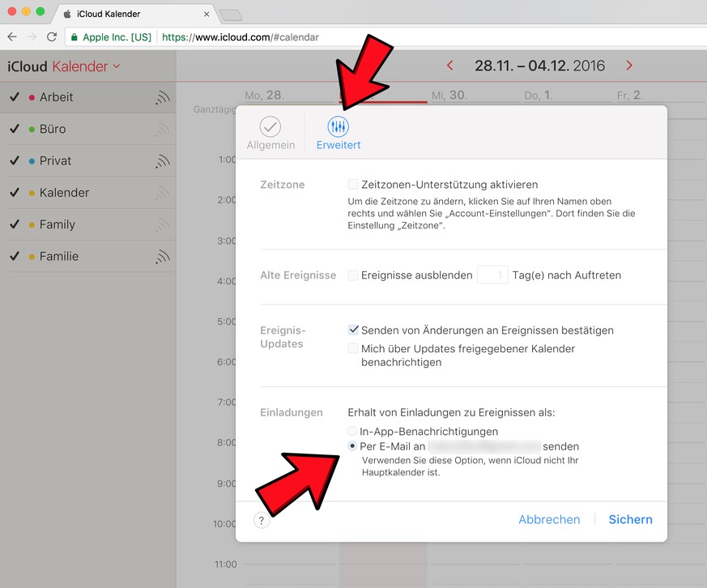
Task: Click the 11:00 time slot label
Action: [225, 564]
